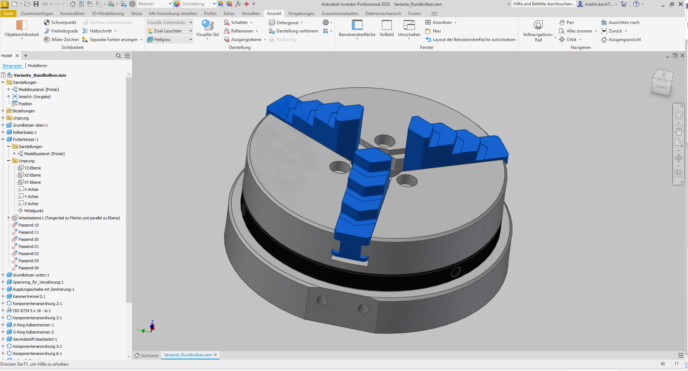Expand Grundkörper oben:1 component
This screenshot has height=371, width=688.
[3, 125]
